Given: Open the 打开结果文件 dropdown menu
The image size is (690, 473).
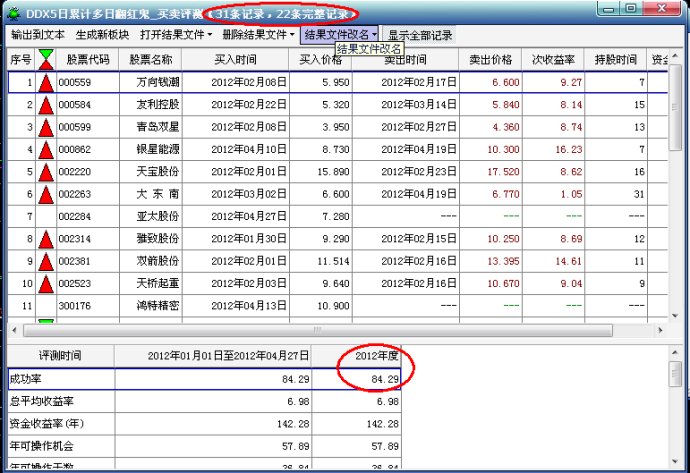Looking at the screenshot, I should 176,35.
